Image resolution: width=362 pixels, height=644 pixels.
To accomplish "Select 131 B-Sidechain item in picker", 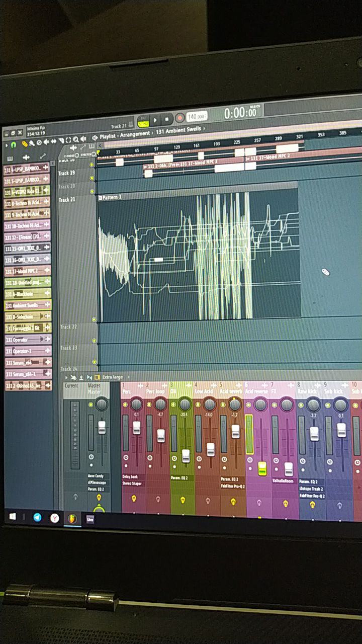I will [x=28, y=317].
